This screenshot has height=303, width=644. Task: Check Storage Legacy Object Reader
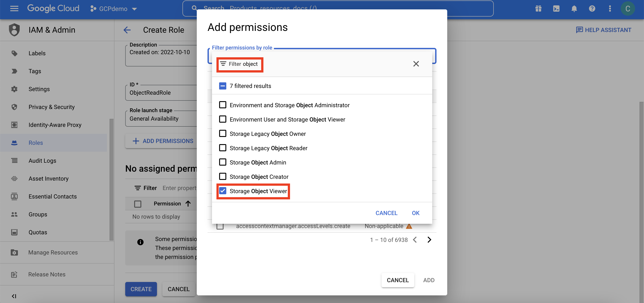tap(222, 148)
